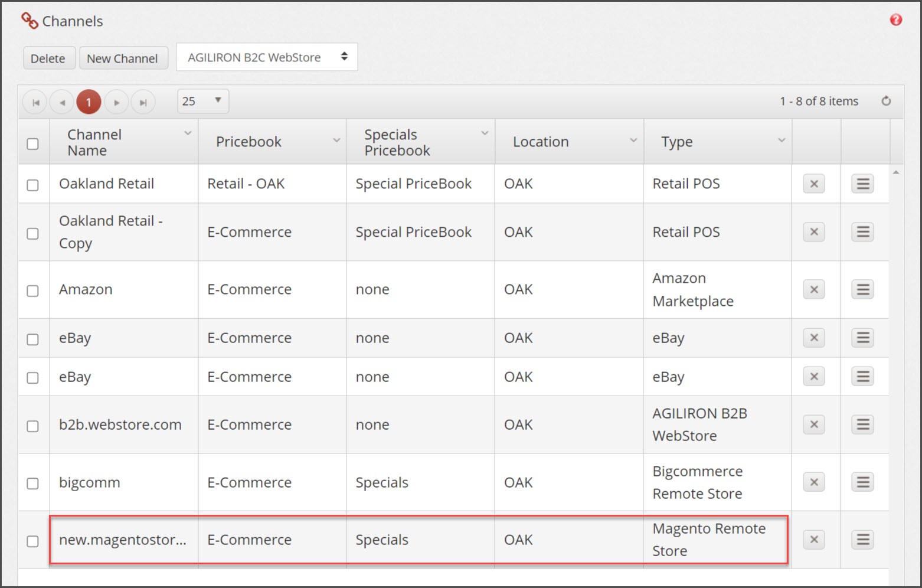Viewport: 922px width, 588px height.
Task: Go to the first page of results
Action: click(35, 102)
